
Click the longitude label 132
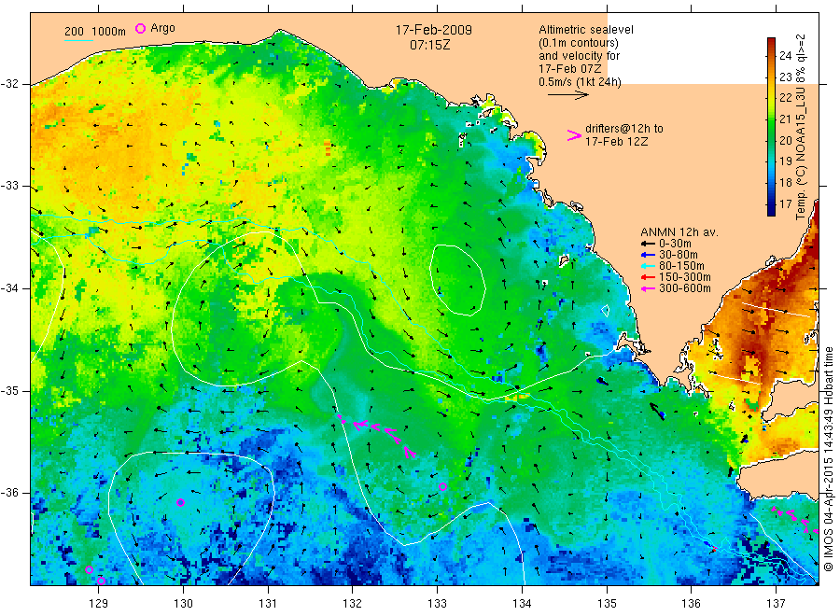click(x=353, y=604)
